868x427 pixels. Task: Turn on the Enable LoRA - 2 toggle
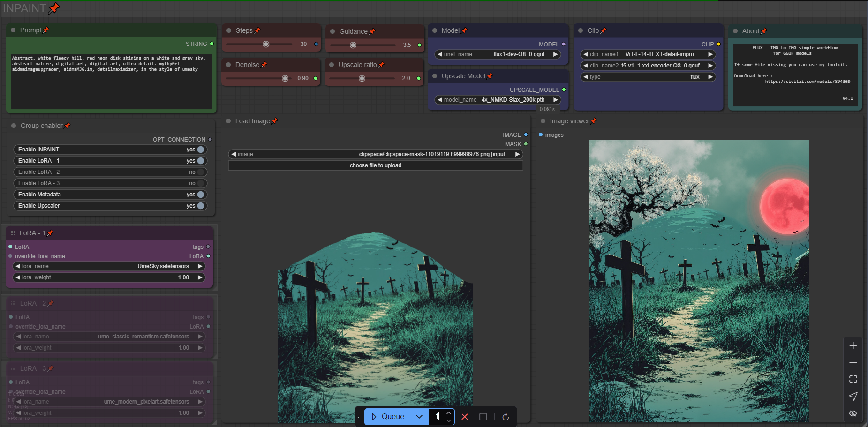coord(201,172)
